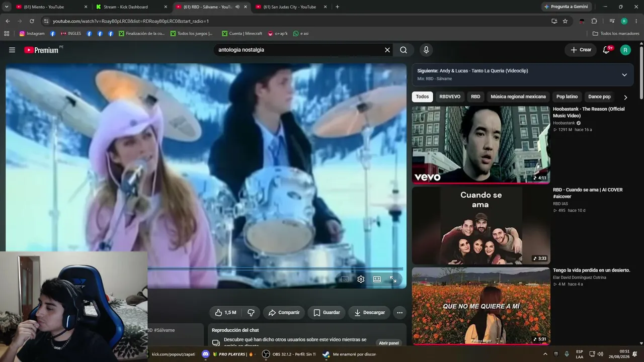Mute the RBD - Sálvame tab audio

coord(237,7)
